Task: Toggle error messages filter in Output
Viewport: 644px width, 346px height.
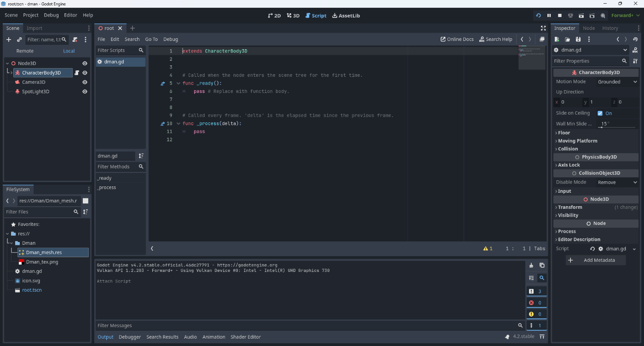Action: click(537, 302)
